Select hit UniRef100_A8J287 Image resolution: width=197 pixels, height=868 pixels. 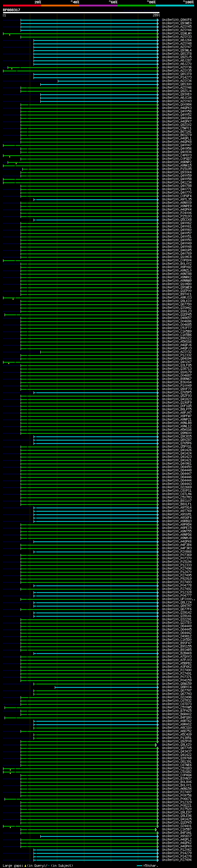click(x=177, y=60)
